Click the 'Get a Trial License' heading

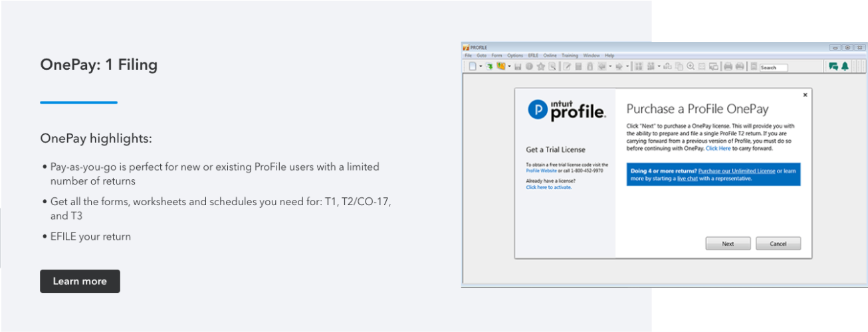[x=556, y=149]
